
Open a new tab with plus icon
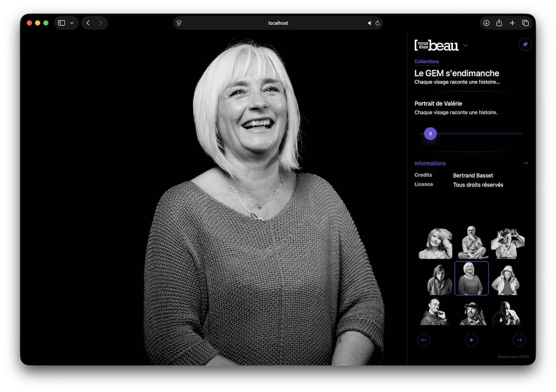512,23
